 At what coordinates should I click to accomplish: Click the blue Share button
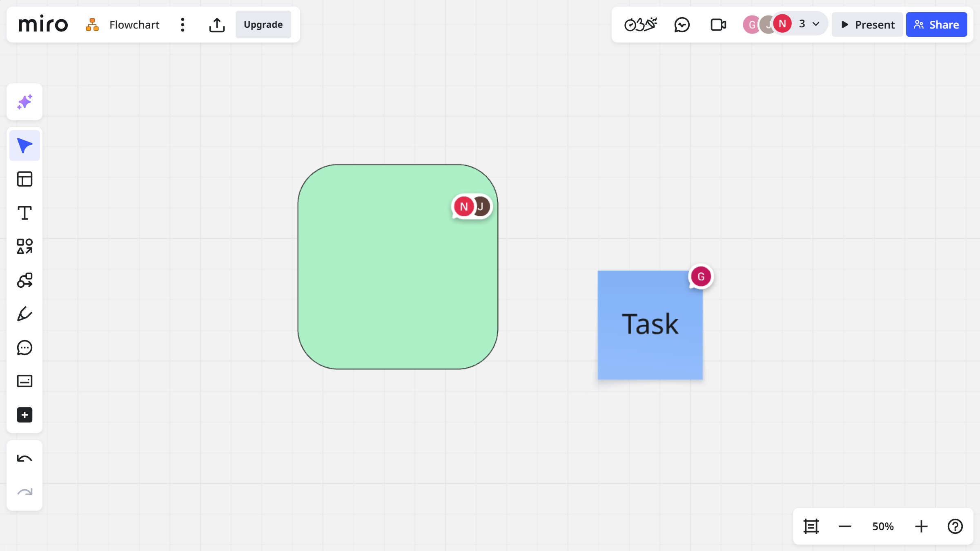tap(937, 24)
